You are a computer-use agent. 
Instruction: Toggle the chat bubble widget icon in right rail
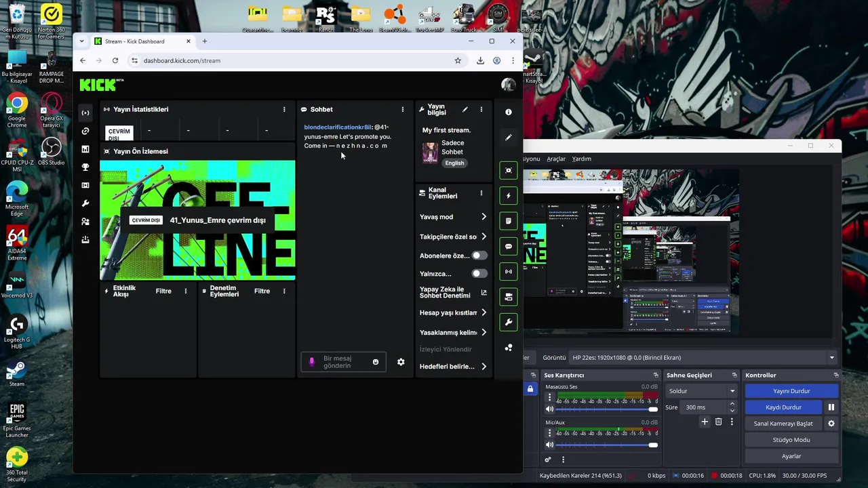point(509,246)
